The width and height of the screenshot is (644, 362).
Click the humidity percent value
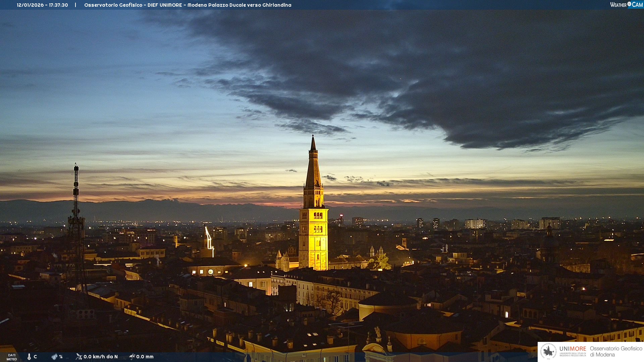pyautogui.click(x=61, y=357)
